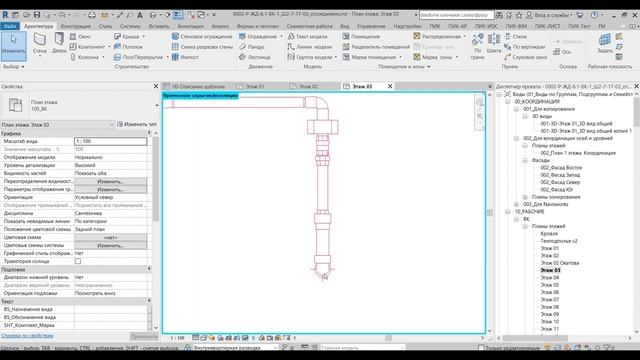The image size is (640, 360).
Task: Switch to the 00-Описание шаблона view tab
Action: tap(198, 87)
